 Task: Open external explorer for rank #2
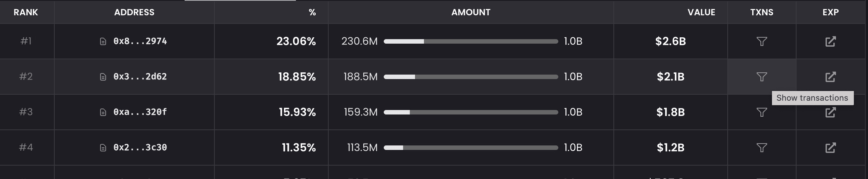(x=830, y=77)
